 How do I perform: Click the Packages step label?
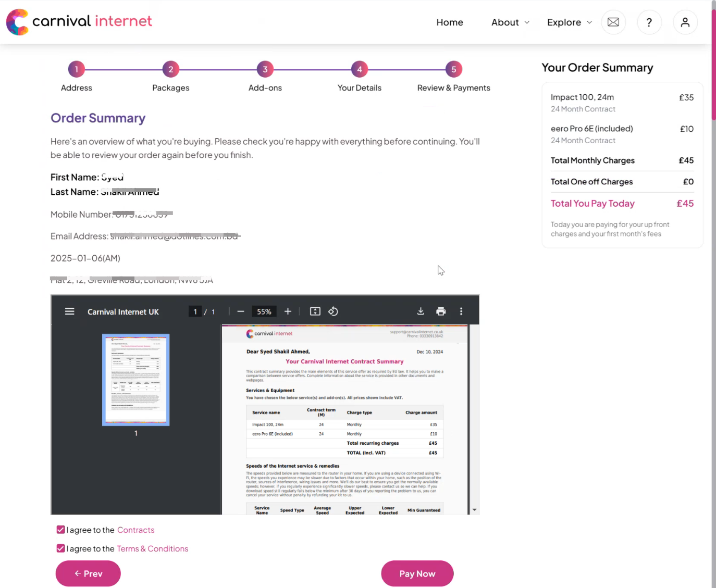point(171,88)
